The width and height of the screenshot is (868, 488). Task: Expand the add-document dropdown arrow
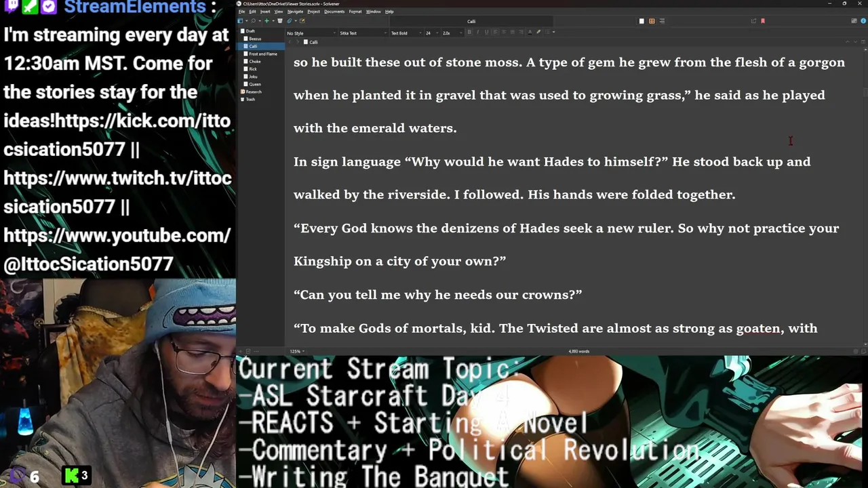[x=273, y=21]
